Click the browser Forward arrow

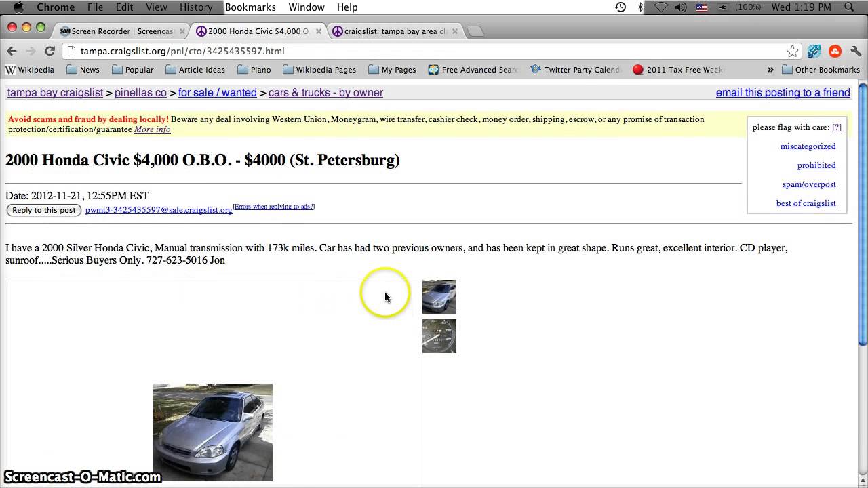31,51
